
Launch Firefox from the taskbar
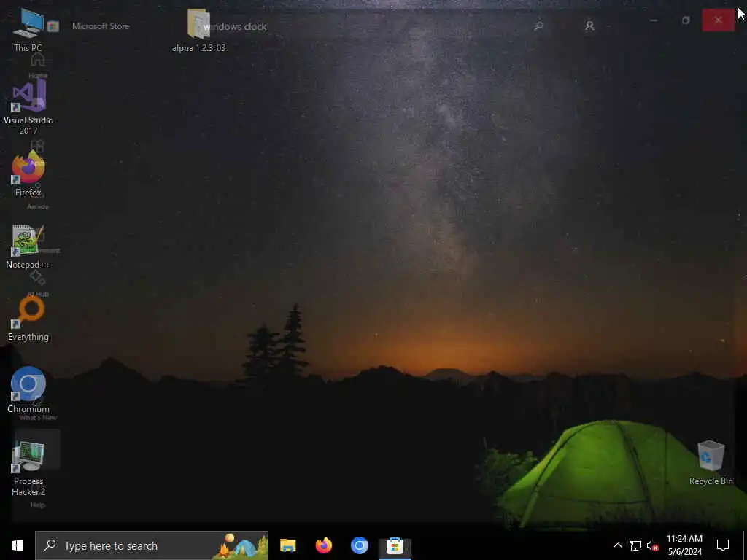coord(323,545)
